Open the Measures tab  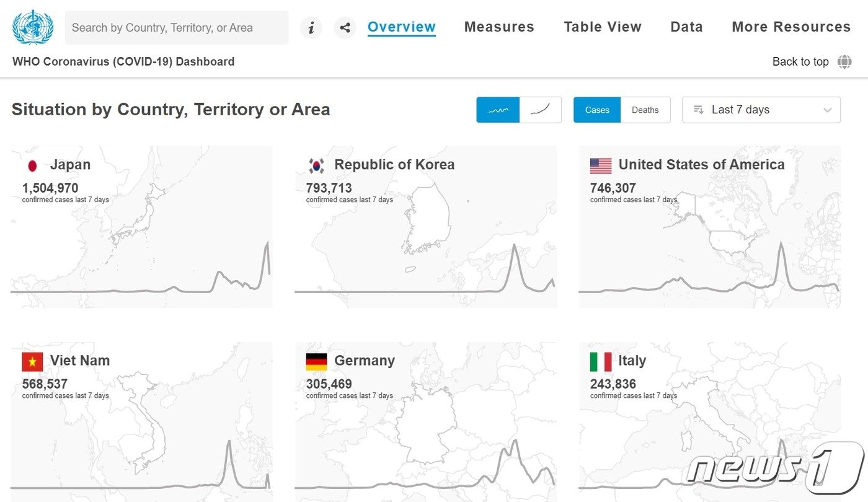tap(499, 27)
